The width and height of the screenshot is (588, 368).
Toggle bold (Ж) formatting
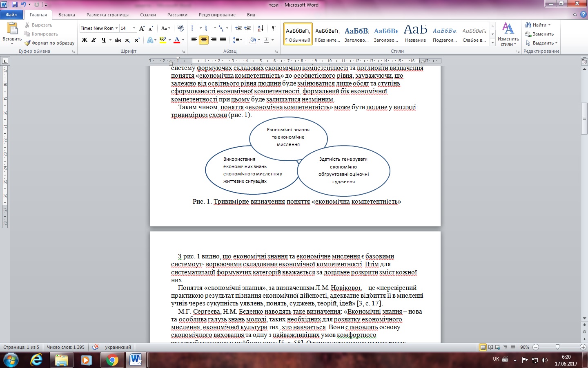(85, 40)
